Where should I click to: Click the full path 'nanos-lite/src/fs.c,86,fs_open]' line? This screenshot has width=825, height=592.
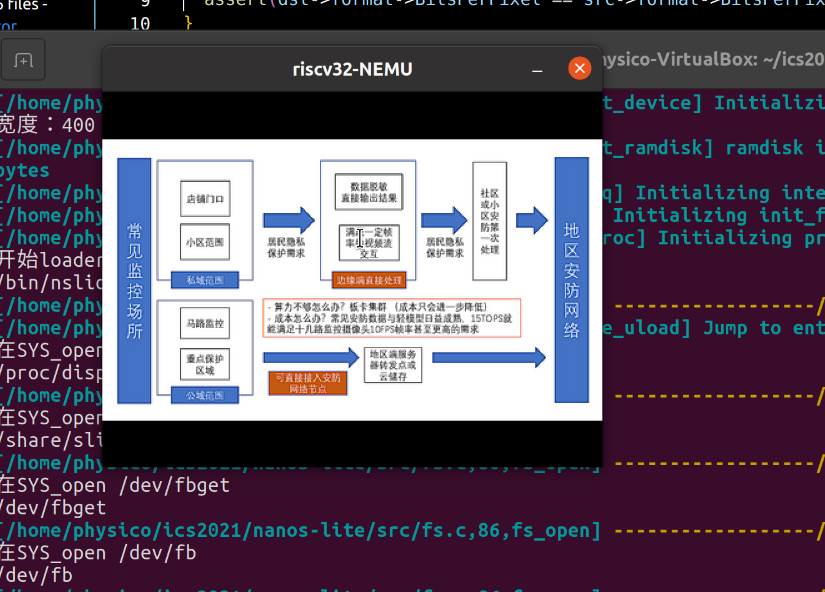click(x=300, y=530)
